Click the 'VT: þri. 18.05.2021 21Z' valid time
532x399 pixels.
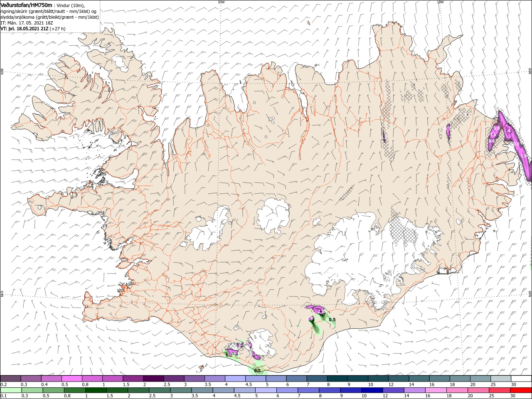coord(25,29)
